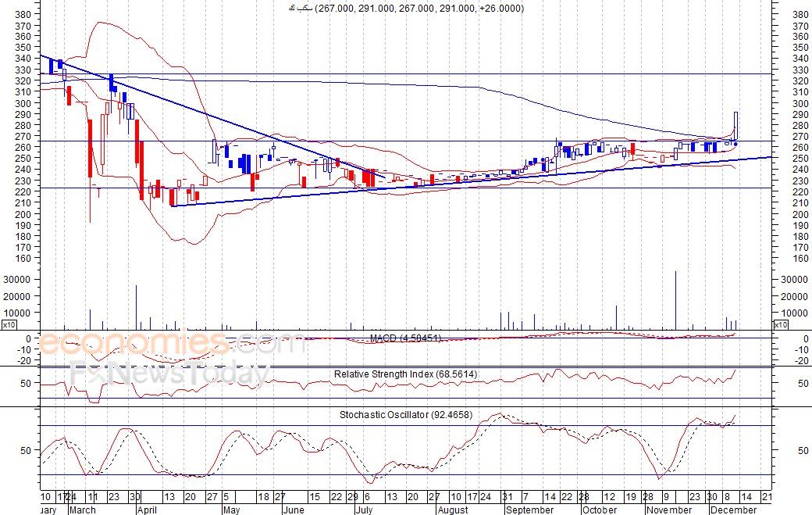Click the left x10 volume scale marker

9,324
